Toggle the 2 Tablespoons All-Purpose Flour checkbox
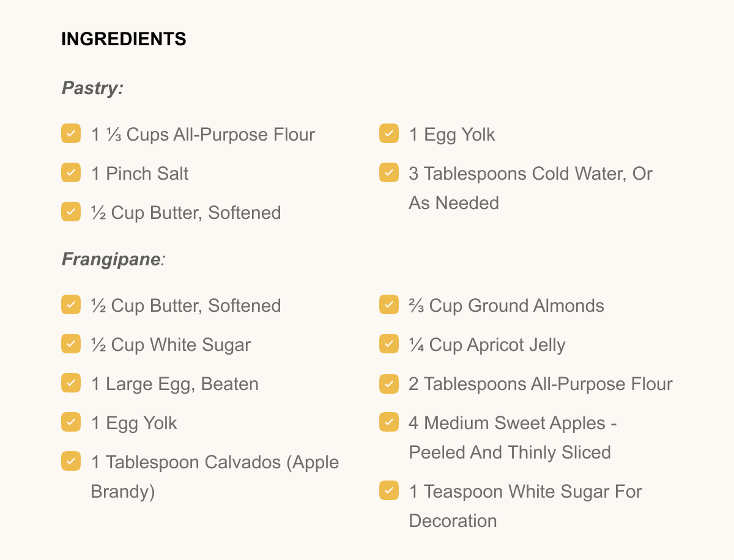Viewport: 734px width, 560px height. (389, 383)
